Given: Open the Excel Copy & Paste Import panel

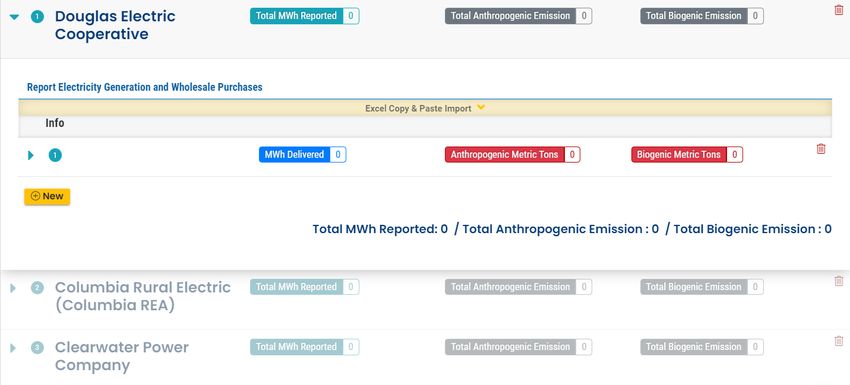Looking at the screenshot, I should [x=425, y=108].
